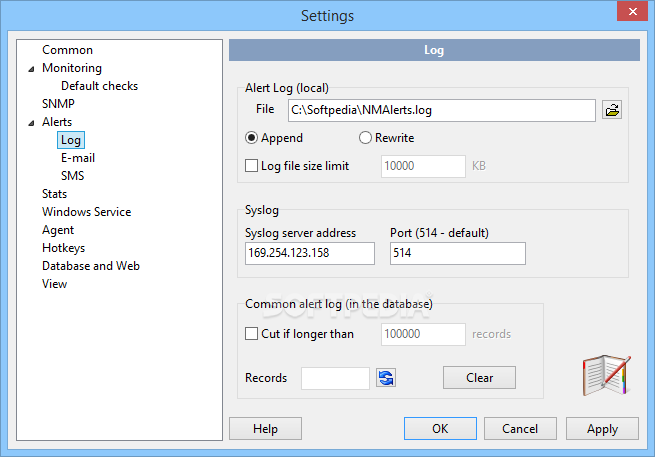Open the Common settings page
The image size is (655, 457).
(x=67, y=50)
